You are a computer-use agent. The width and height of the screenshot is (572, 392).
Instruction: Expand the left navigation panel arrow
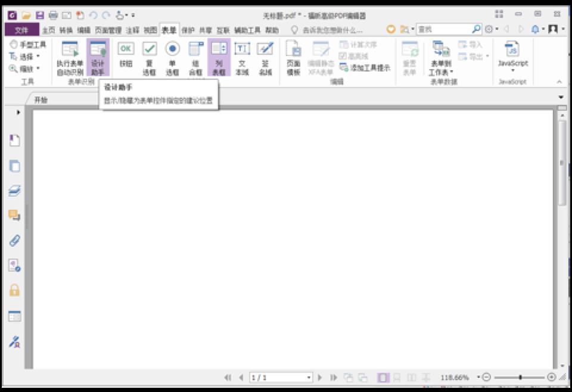click(x=18, y=113)
